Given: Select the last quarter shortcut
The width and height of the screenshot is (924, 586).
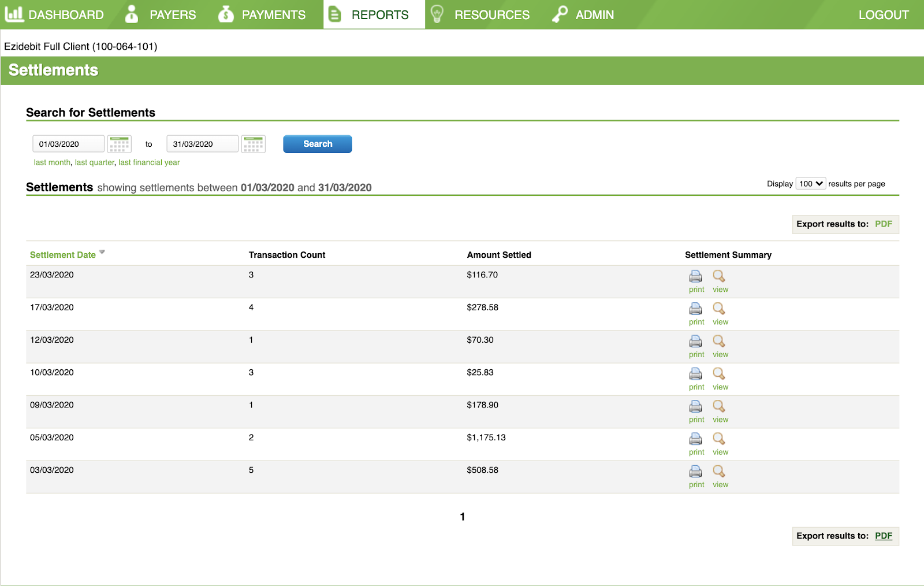Looking at the screenshot, I should [95, 162].
